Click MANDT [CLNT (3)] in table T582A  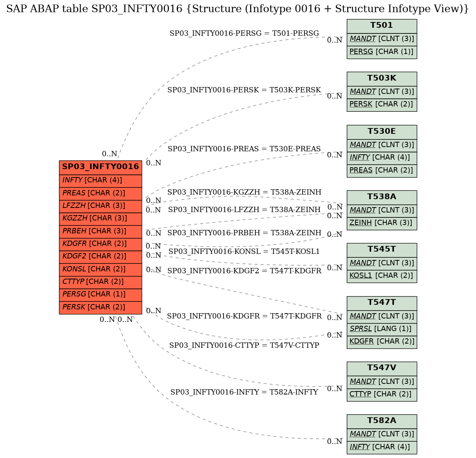tap(382, 434)
